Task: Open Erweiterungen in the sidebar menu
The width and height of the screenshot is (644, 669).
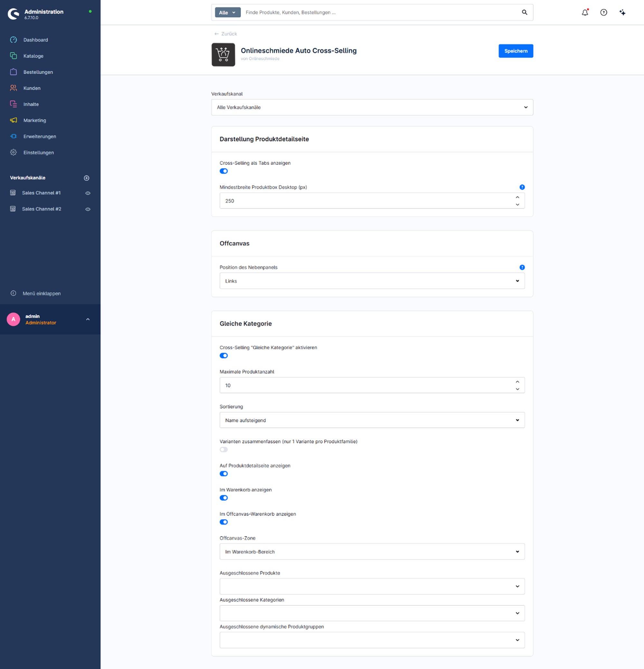Action: (x=40, y=136)
